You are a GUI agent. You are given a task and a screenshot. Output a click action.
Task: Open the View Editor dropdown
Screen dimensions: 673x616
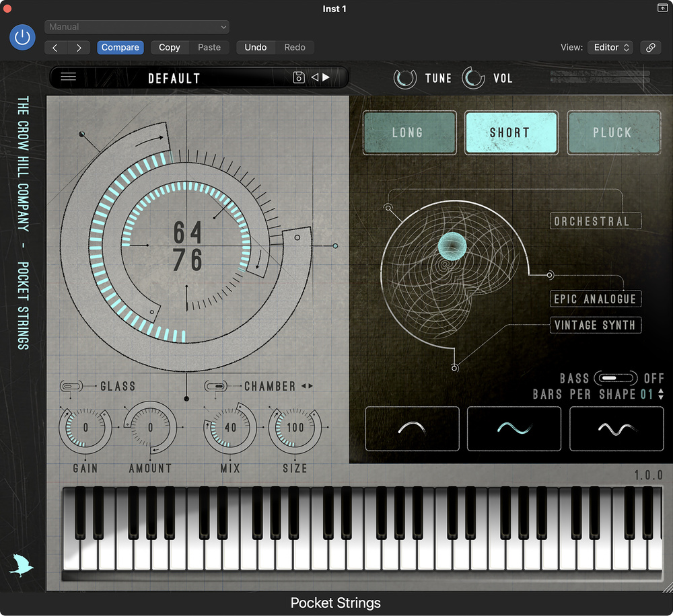(610, 48)
